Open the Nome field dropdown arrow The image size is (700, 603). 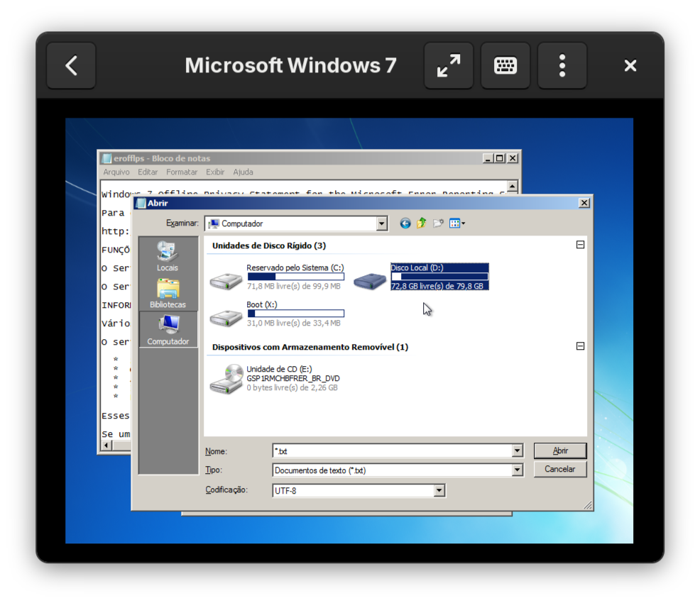point(517,451)
